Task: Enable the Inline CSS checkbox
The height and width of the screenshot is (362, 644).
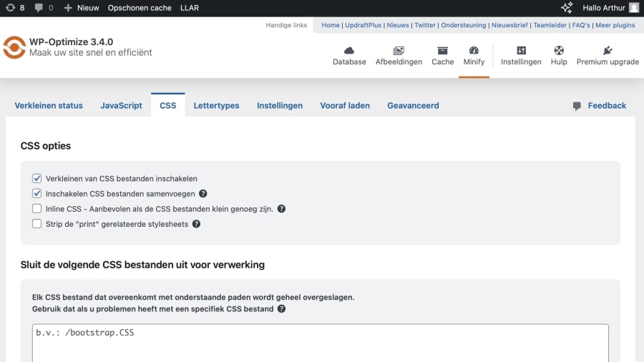Action: [37, 209]
